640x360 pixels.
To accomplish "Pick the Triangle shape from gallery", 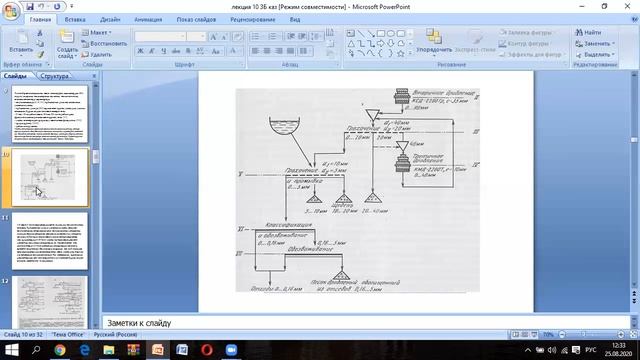I will point(351,44).
